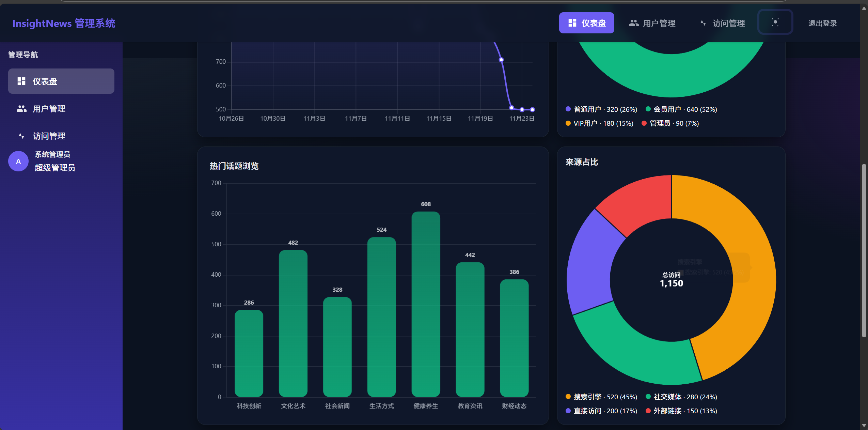Click the dashboard grid icon in top navigation

572,23
